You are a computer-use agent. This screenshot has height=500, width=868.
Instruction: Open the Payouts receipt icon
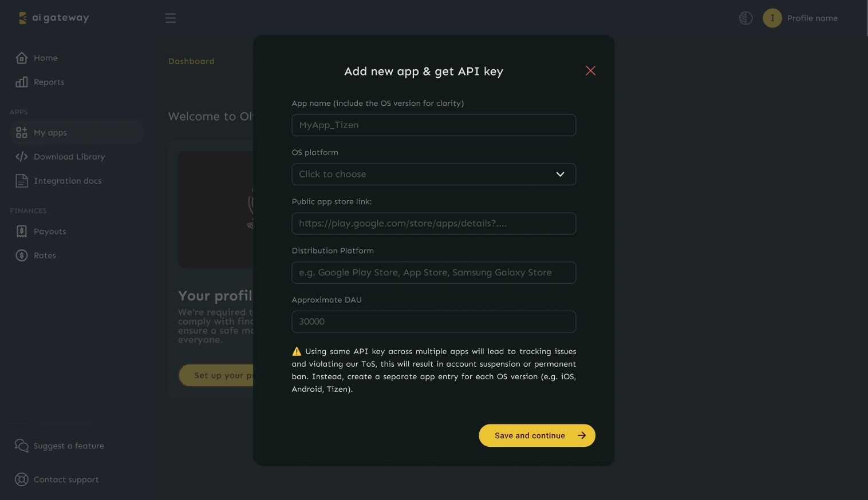[22, 231]
